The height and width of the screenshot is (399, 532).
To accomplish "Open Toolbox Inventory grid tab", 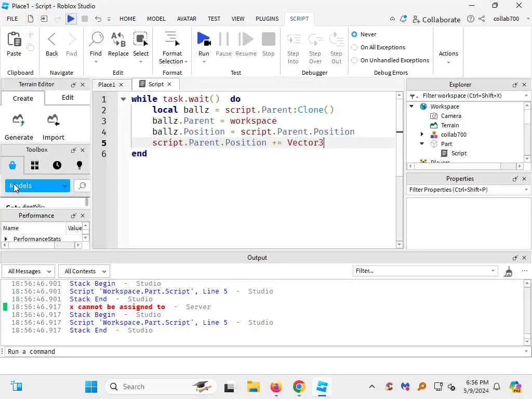I will tap(35, 165).
